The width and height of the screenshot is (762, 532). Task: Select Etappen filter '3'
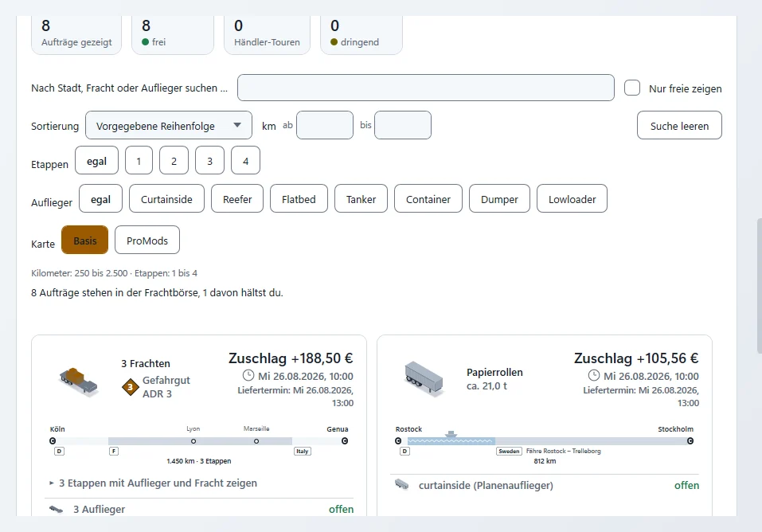tap(209, 160)
